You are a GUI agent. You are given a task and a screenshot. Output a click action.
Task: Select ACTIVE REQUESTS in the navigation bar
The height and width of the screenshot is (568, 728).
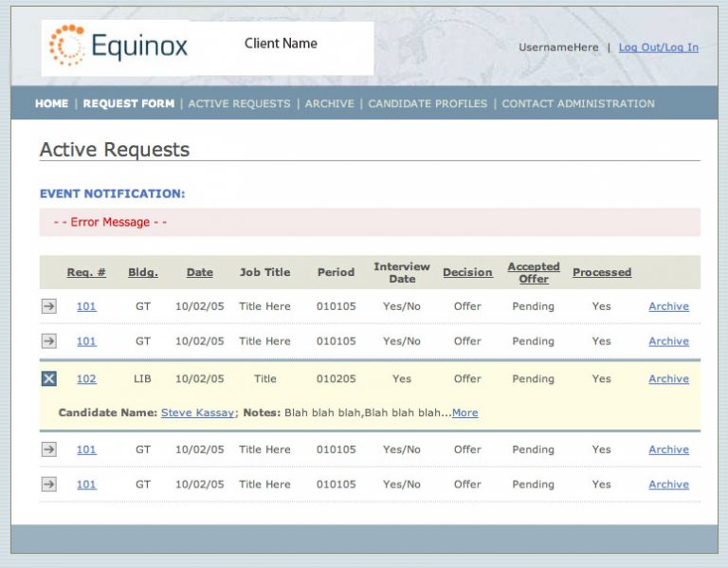tap(239, 103)
